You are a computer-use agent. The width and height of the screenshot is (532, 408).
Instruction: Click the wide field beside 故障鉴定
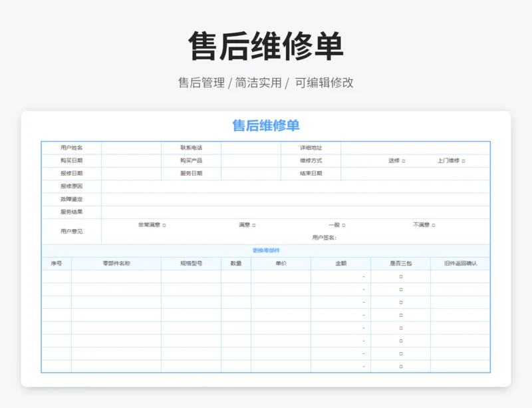tap(296, 200)
